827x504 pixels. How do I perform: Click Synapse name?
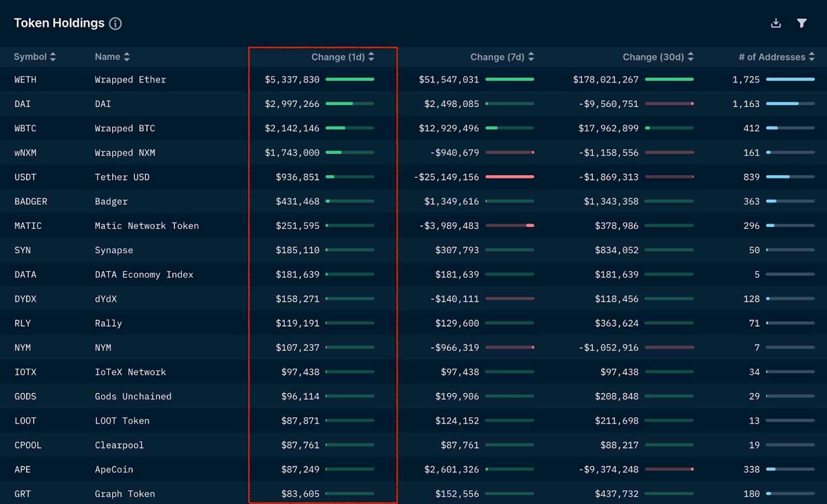(x=114, y=250)
